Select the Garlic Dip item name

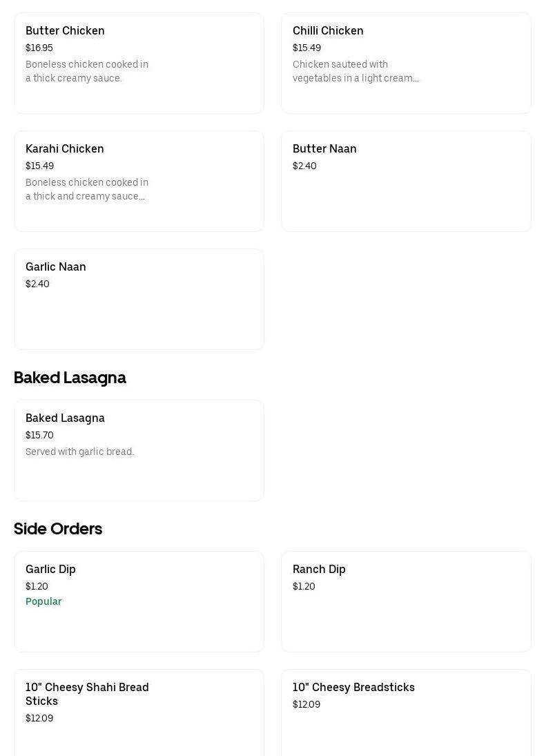pyautogui.click(x=50, y=570)
